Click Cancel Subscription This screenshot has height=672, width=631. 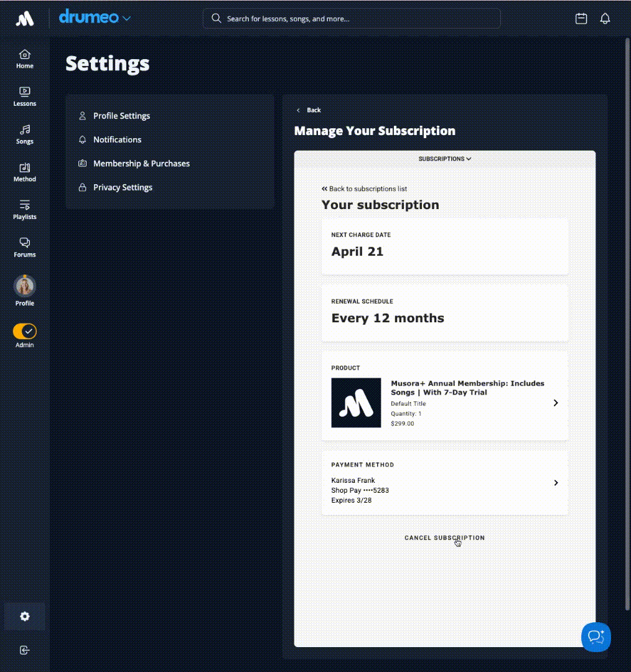pos(444,538)
